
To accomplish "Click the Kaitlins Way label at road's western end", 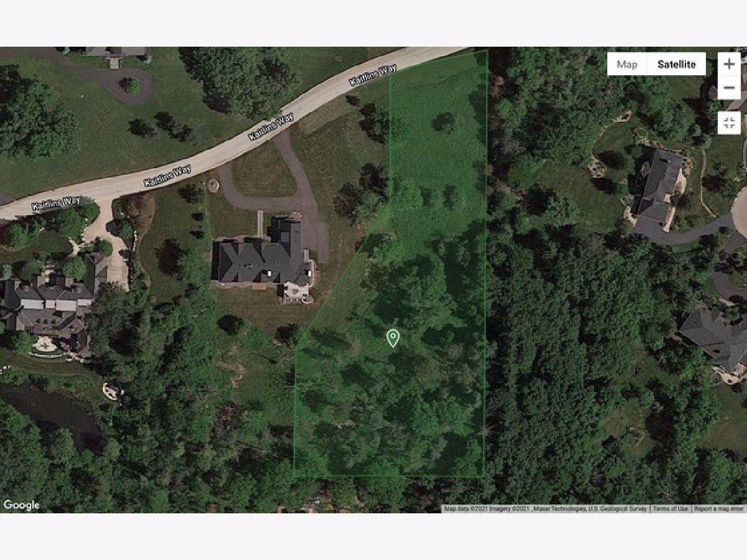I will tap(56, 203).
